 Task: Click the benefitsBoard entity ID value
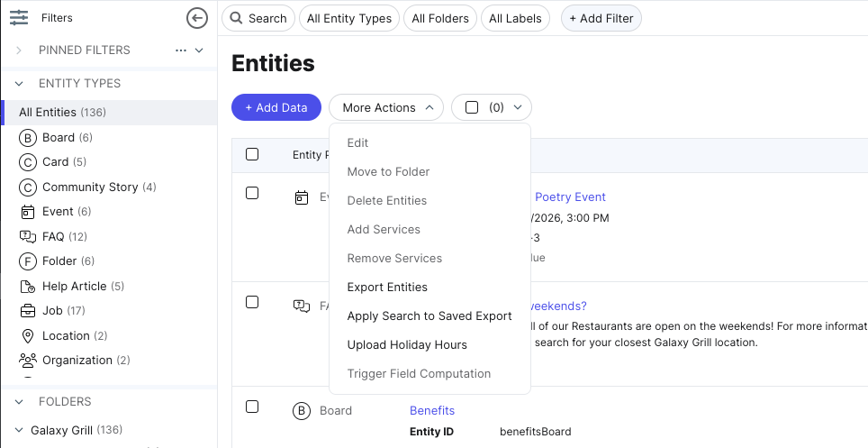point(536,432)
